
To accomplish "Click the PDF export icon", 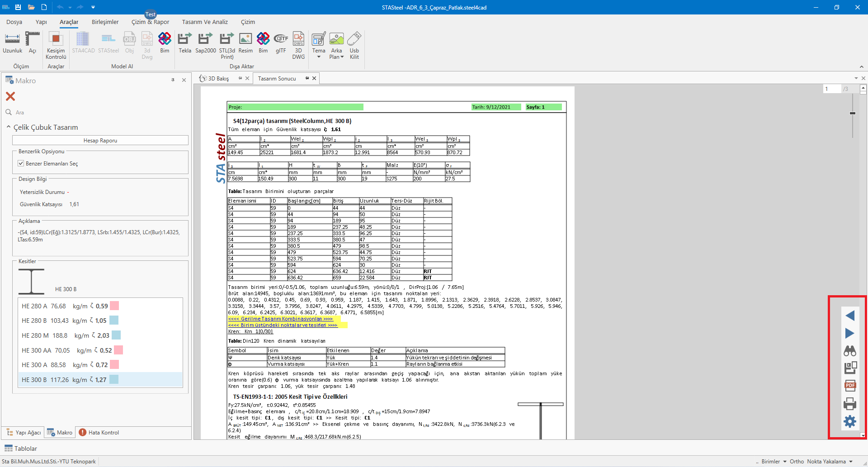I will point(850,386).
